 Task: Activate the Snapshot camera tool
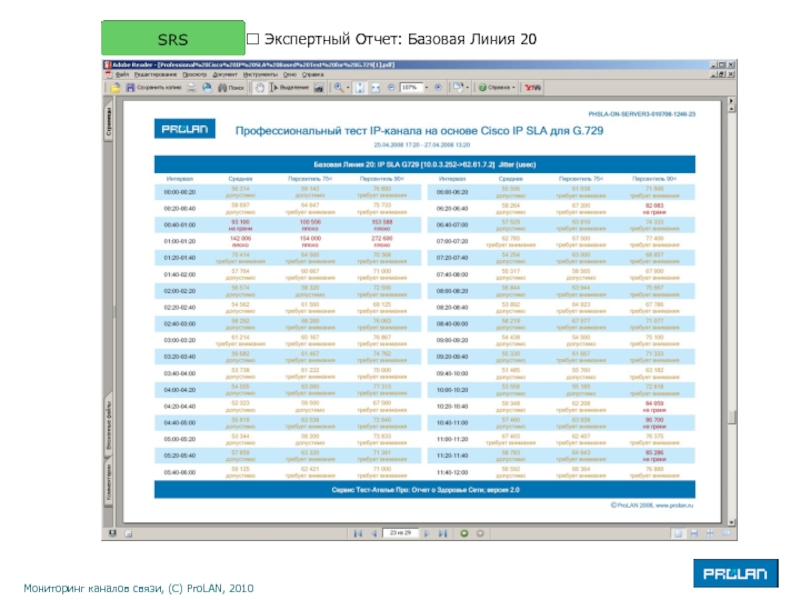tap(319, 88)
